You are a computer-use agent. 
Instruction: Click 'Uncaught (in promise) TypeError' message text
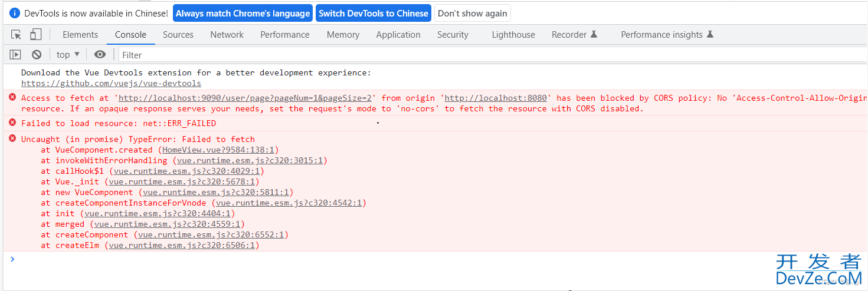pyautogui.click(x=138, y=139)
